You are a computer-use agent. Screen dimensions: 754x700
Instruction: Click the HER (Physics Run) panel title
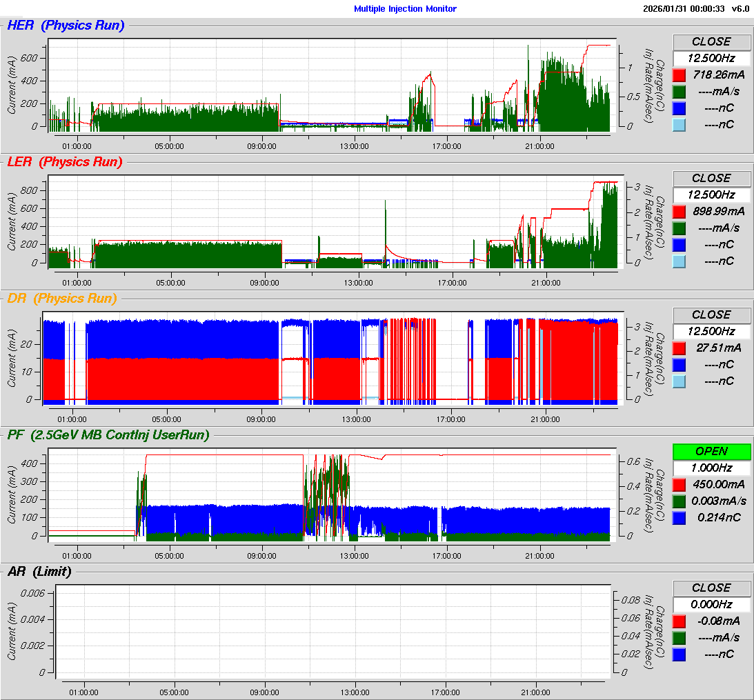pyautogui.click(x=66, y=26)
